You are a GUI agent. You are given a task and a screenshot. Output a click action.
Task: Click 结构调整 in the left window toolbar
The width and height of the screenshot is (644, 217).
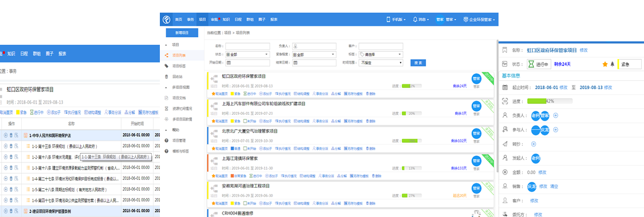pyautogui.click(x=93, y=112)
